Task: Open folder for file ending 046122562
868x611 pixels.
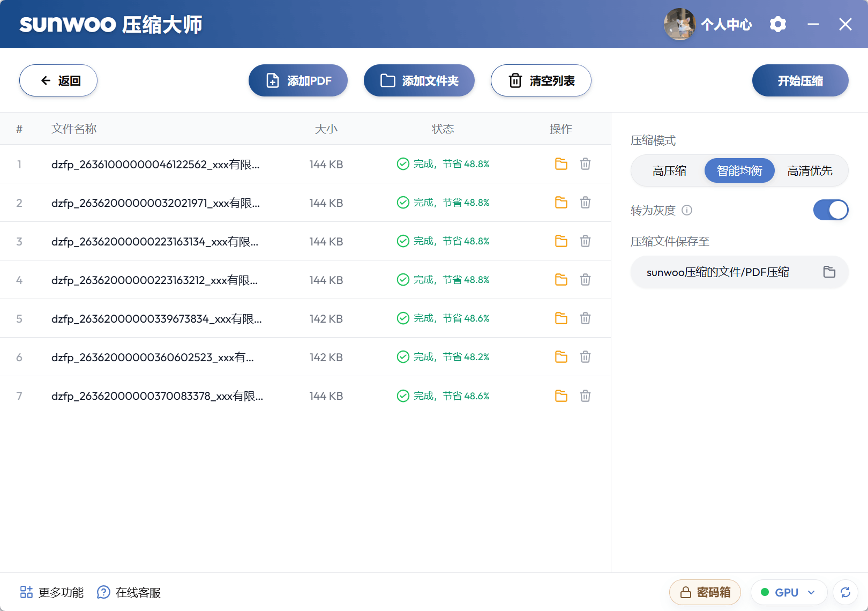Action: coord(561,164)
